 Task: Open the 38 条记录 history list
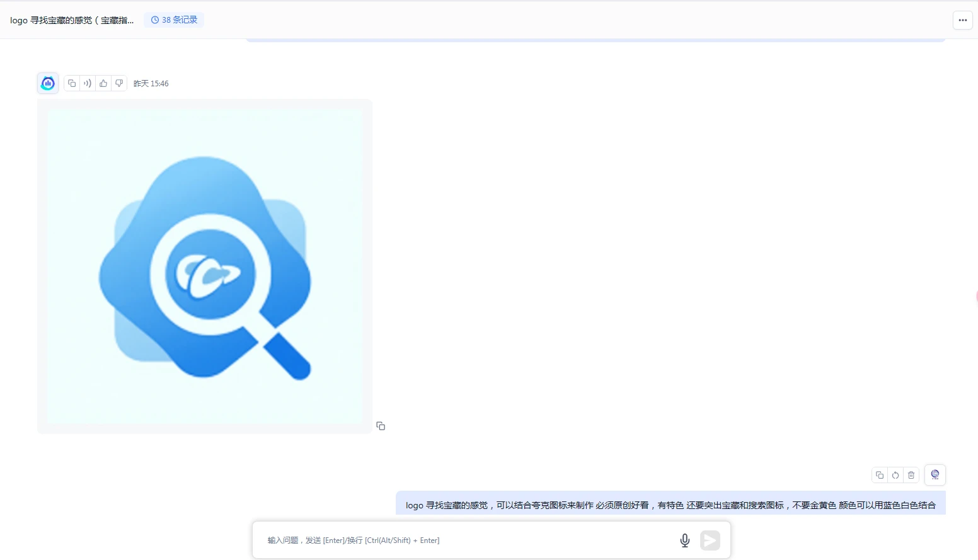180,20
